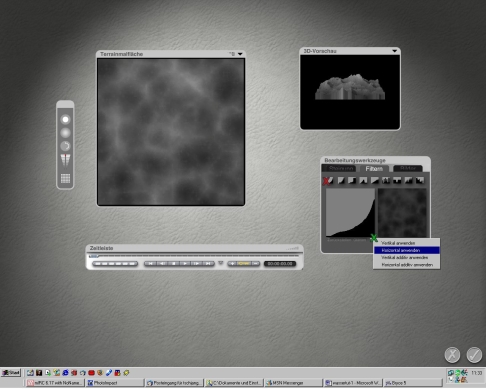The height and width of the screenshot is (389, 486).
Task: Select 'Horizontal anwenden' menu entry
Action: tap(406, 250)
